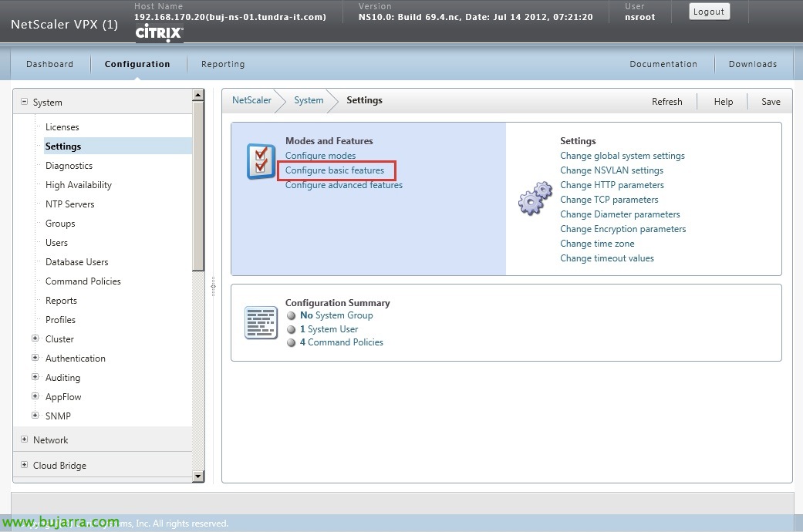Click the Citrix logo in header
The width and height of the screenshot is (803, 532).
(159, 33)
